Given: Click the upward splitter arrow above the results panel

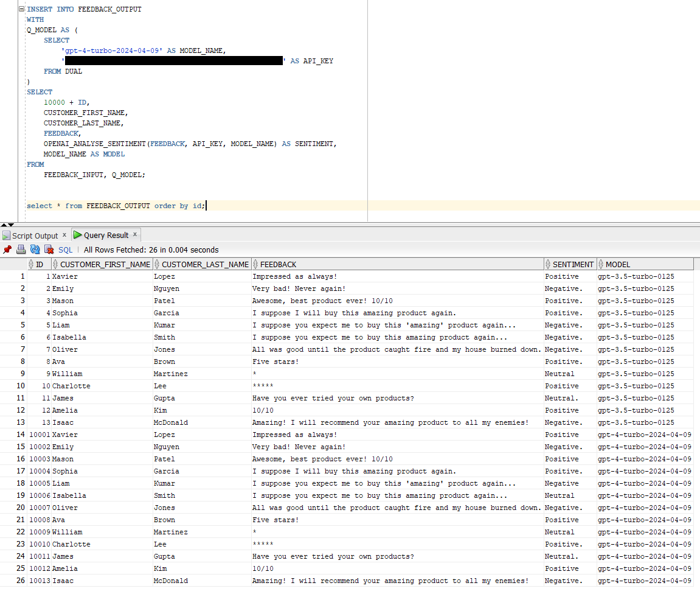Looking at the screenshot, I should [x=3, y=224].
